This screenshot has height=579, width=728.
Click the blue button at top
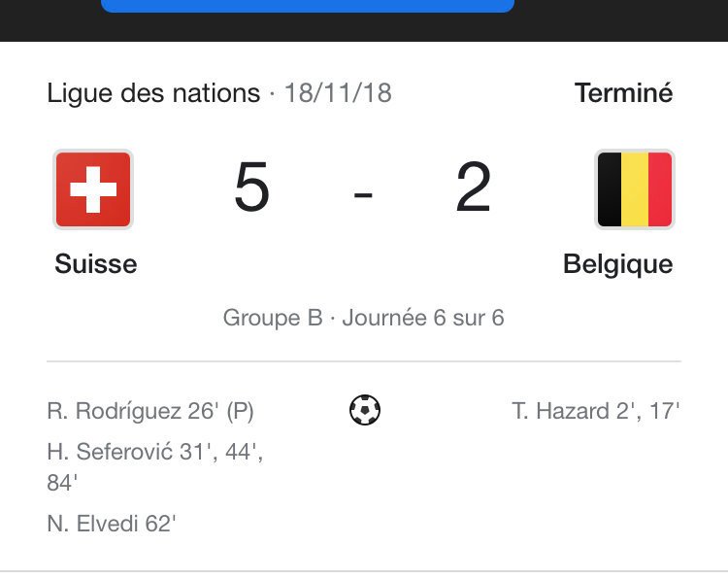[308, 6]
